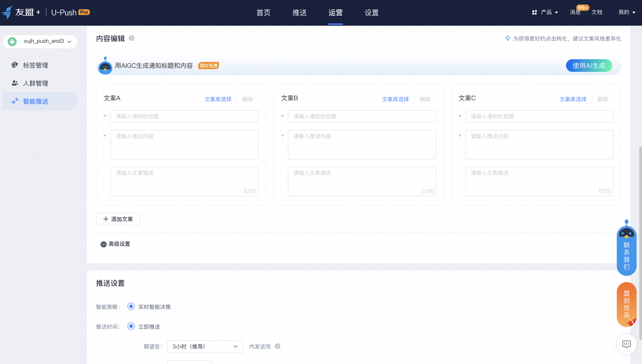This screenshot has height=364, width=642.
Task: Open the 联系我们 floating robot widget
Action: click(x=626, y=248)
